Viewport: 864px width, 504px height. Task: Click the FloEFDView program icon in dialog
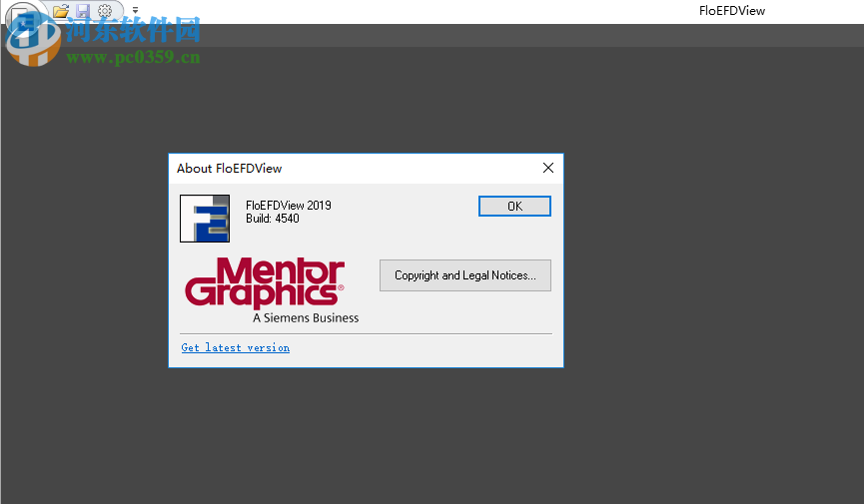tap(205, 219)
